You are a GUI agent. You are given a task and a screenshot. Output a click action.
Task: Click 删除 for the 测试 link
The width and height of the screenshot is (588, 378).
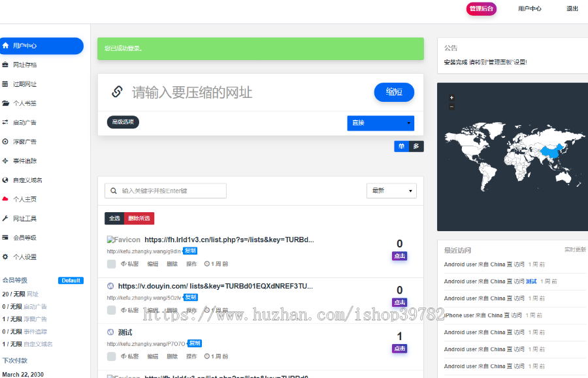tap(172, 356)
